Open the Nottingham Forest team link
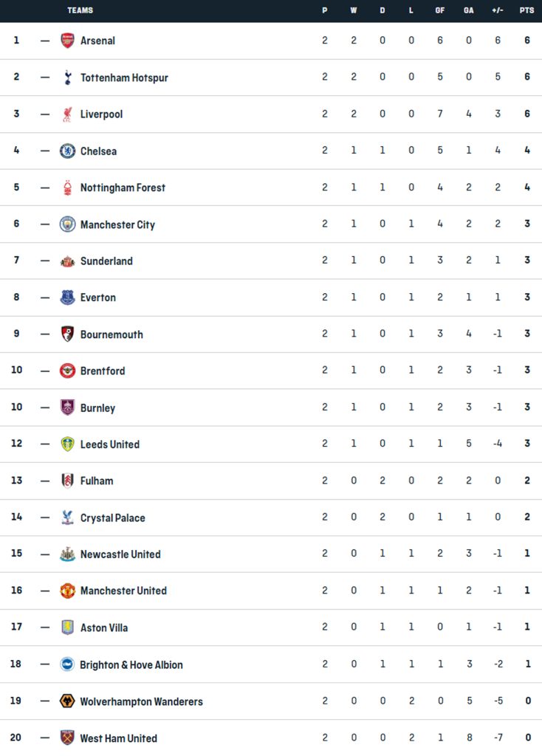The width and height of the screenshot is (542, 756). 123,188
